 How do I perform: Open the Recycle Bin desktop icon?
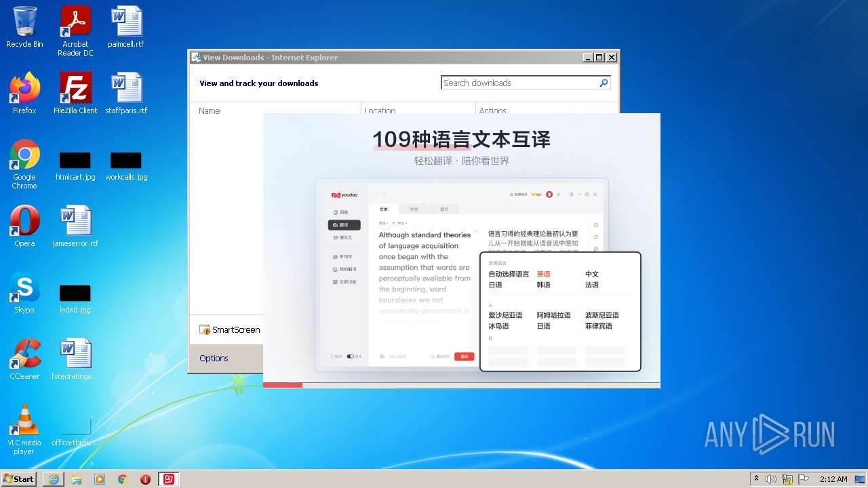24,27
